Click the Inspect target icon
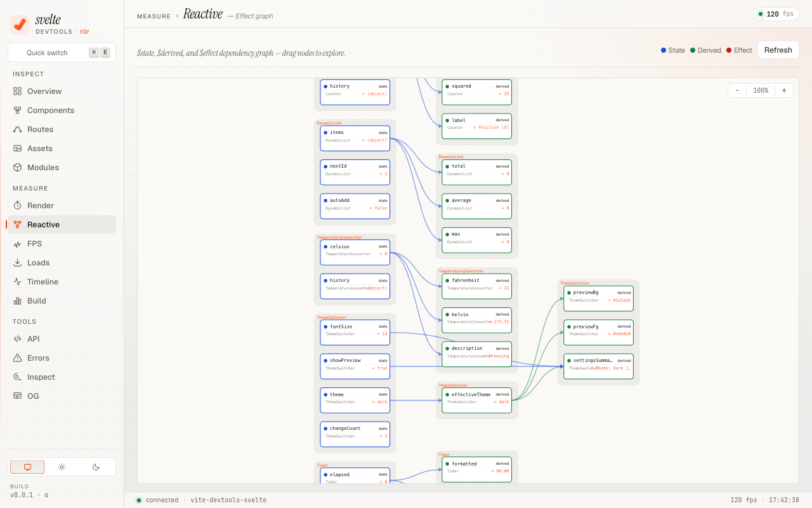812x508 pixels. tap(18, 377)
